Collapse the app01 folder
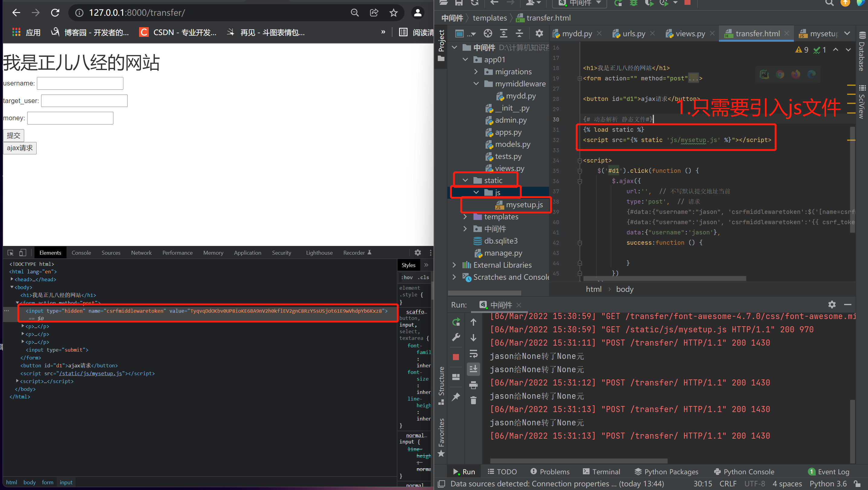The image size is (868, 490). pyautogui.click(x=465, y=60)
